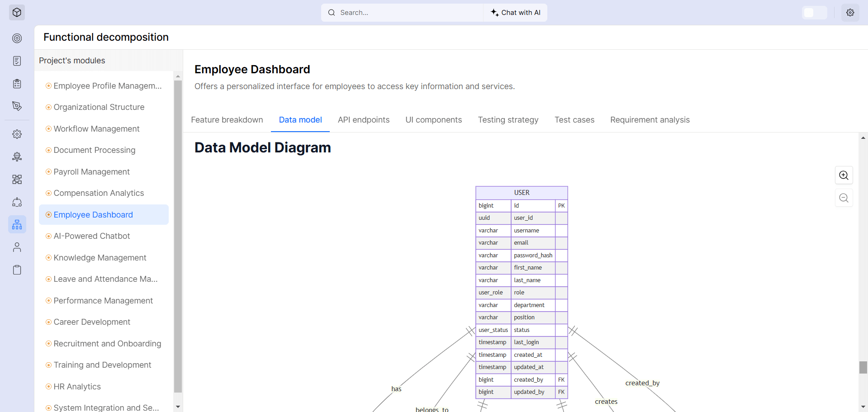Open settings gear at top right
This screenshot has height=412, width=868.
point(850,13)
